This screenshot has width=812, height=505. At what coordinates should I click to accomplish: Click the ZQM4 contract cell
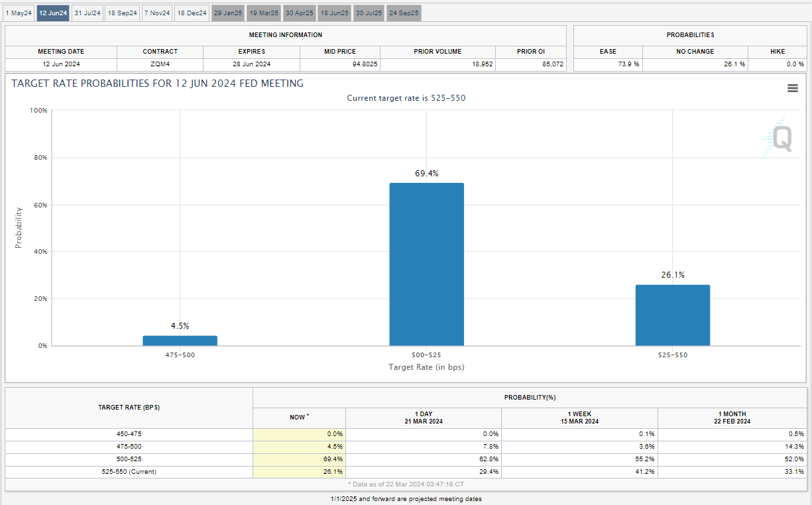160,64
